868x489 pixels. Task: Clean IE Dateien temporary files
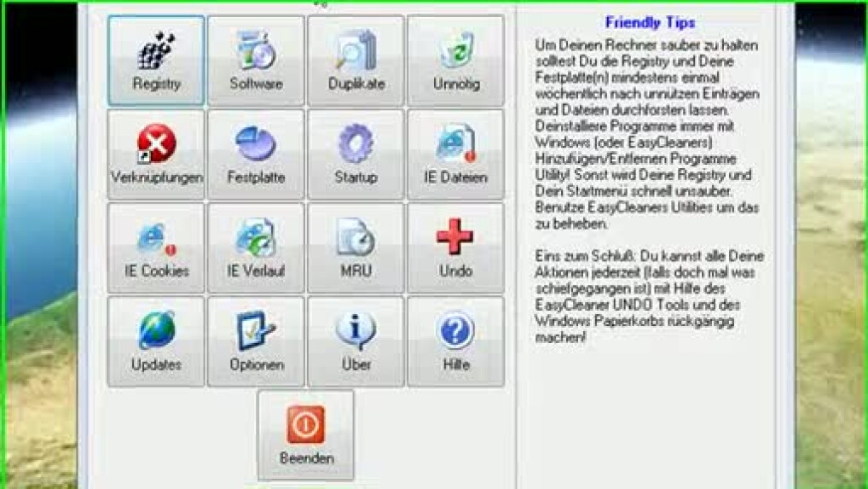(x=455, y=154)
